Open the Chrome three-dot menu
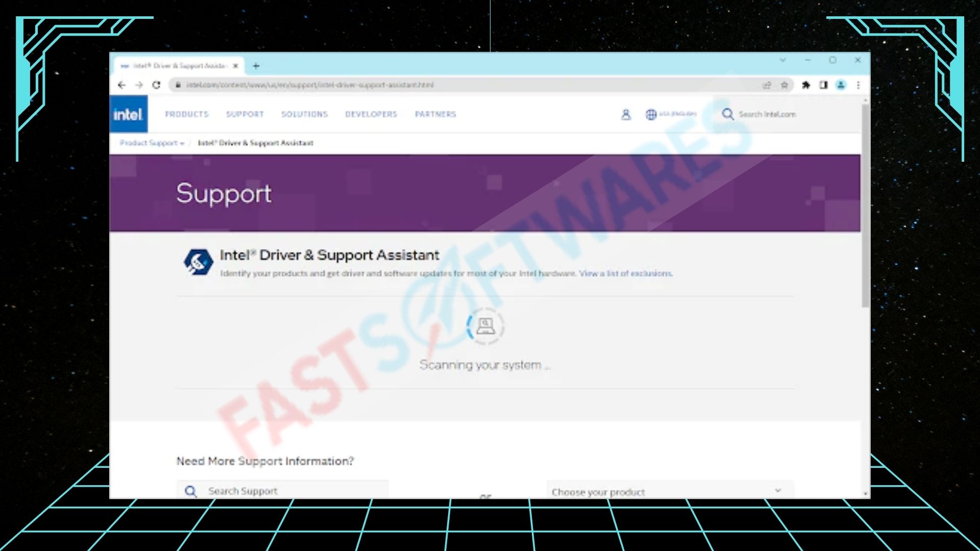 [859, 85]
